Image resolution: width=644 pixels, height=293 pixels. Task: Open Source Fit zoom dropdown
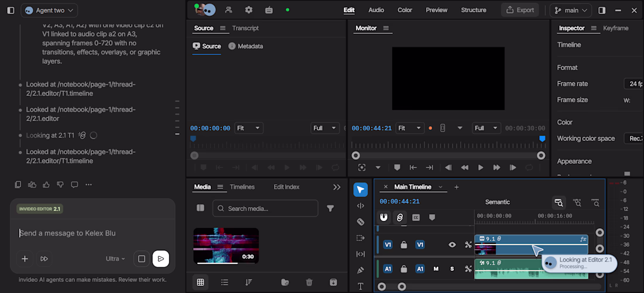[249, 128]
